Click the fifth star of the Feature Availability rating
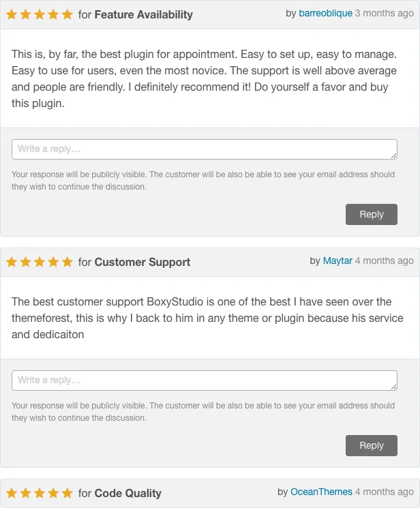The width and height of the screenshot is (420, 508). pyautogui.click(x=67, y=14)
